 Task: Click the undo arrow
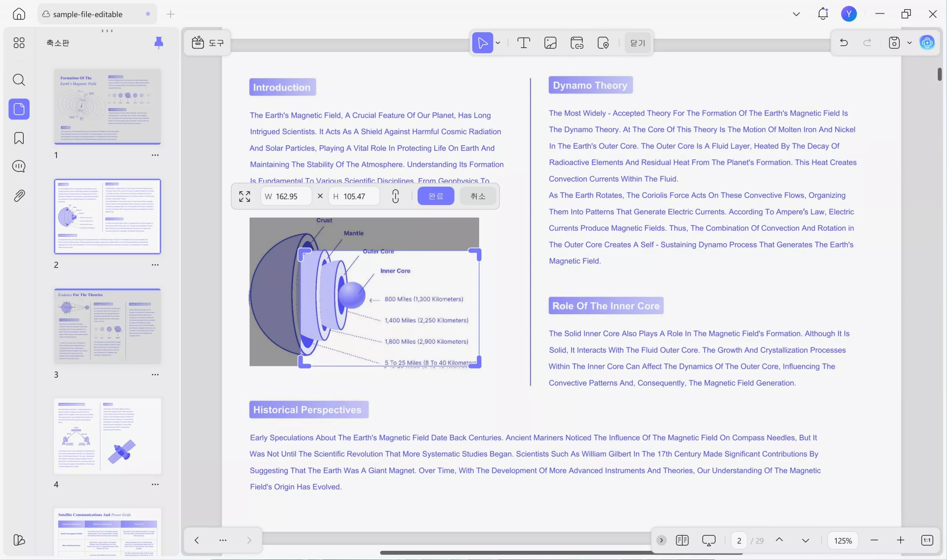843,43
